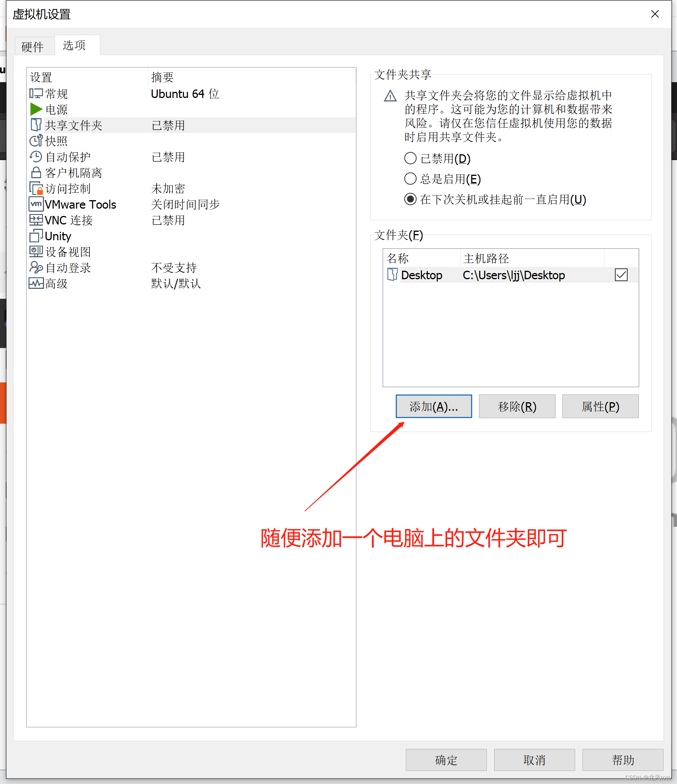Click the Ubuntu 64 位 summary text

pos(185,94)
